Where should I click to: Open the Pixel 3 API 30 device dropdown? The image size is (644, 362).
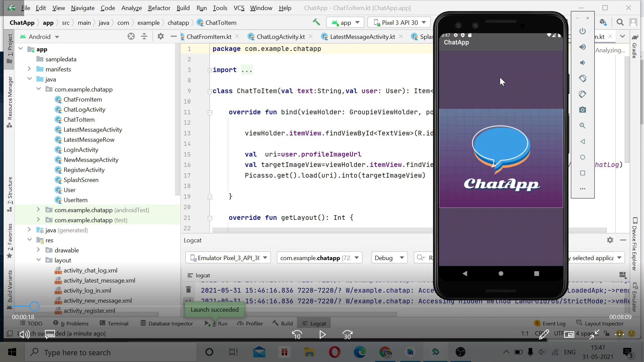click(x=399, y=22)
